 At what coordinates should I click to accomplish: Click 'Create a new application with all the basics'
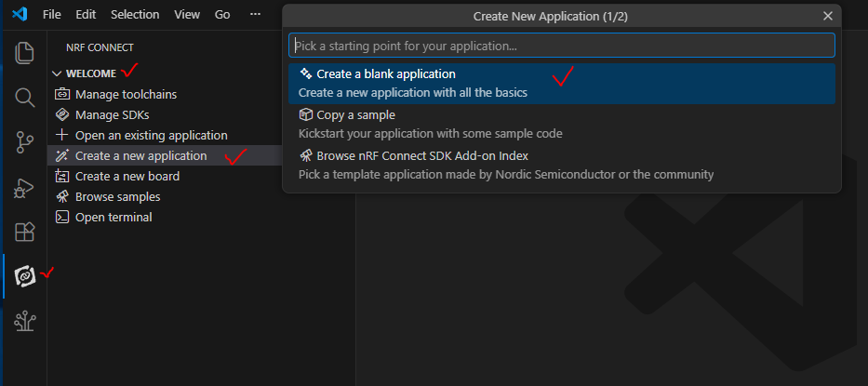tap(412, 93)
